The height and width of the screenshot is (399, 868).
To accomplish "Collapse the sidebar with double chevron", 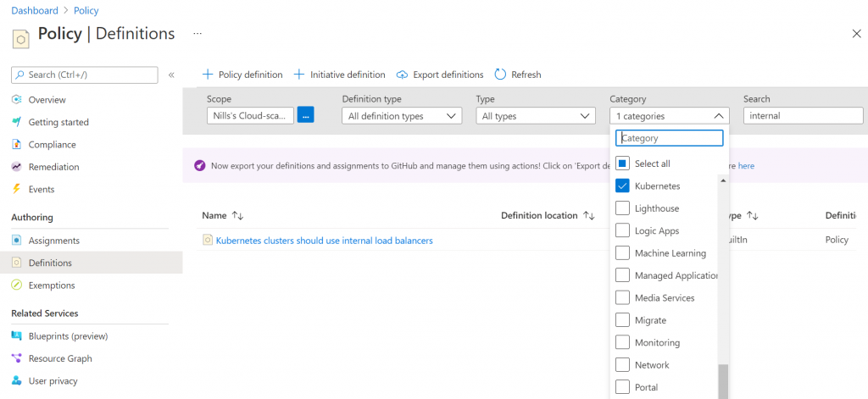I will (171, 75).
